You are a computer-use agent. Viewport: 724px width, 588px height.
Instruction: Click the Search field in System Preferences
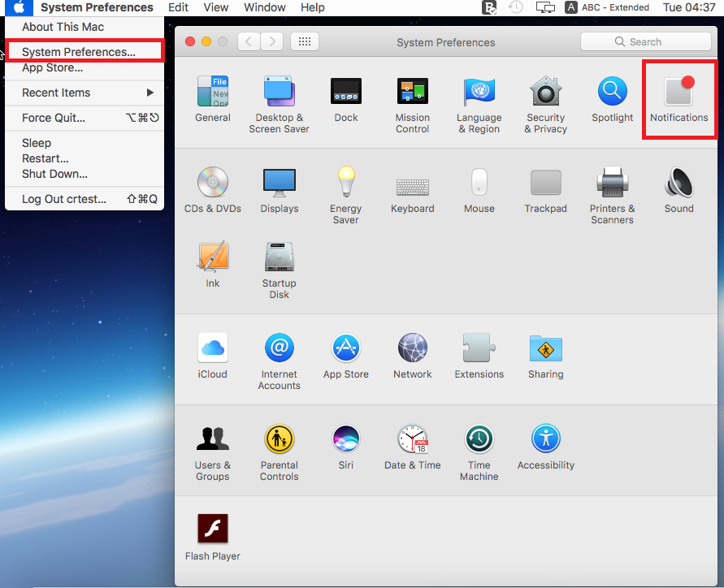[645, 41]
